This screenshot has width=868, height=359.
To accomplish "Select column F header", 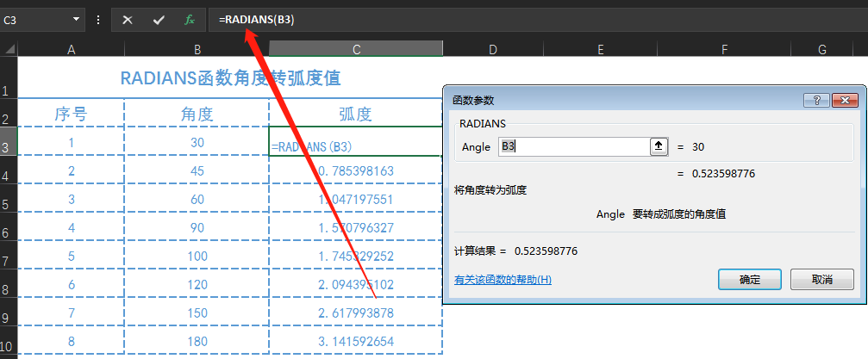I will pyautogui.click(x=724, y=50).
